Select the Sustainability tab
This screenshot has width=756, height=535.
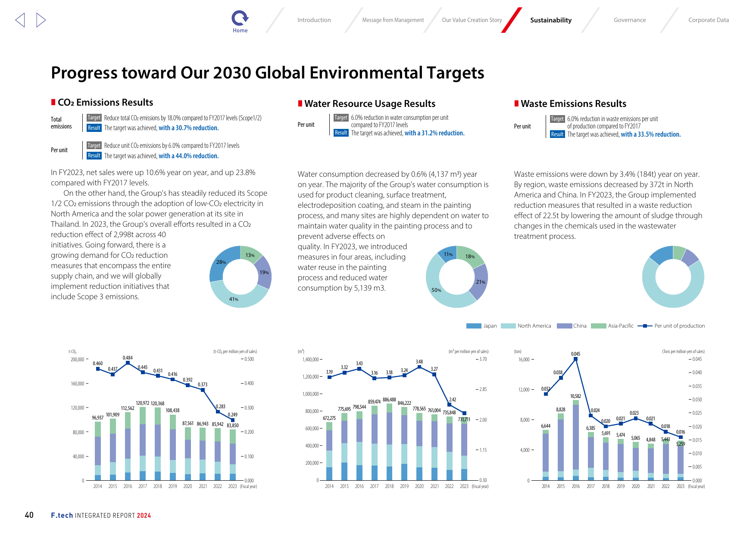coord(551,20)
